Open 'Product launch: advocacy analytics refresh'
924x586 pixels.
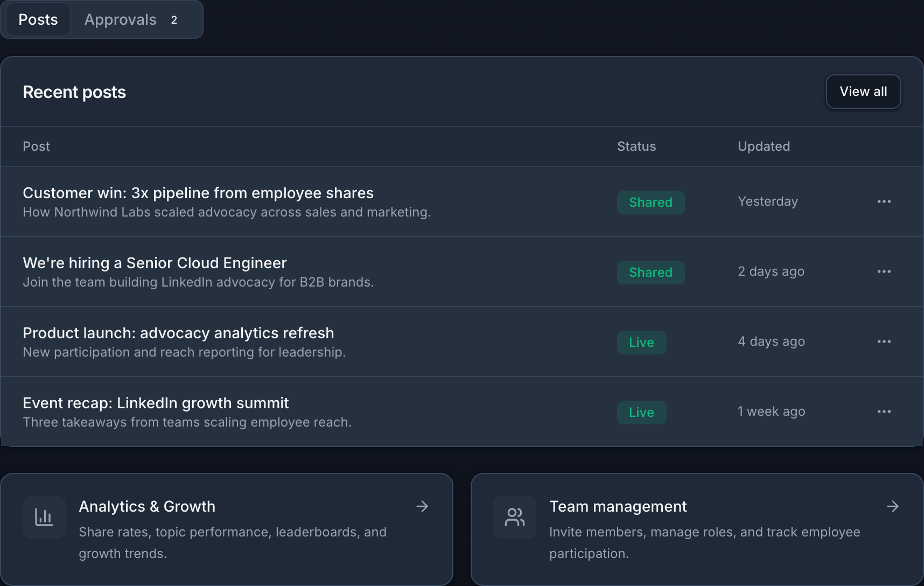pos(178,333)
